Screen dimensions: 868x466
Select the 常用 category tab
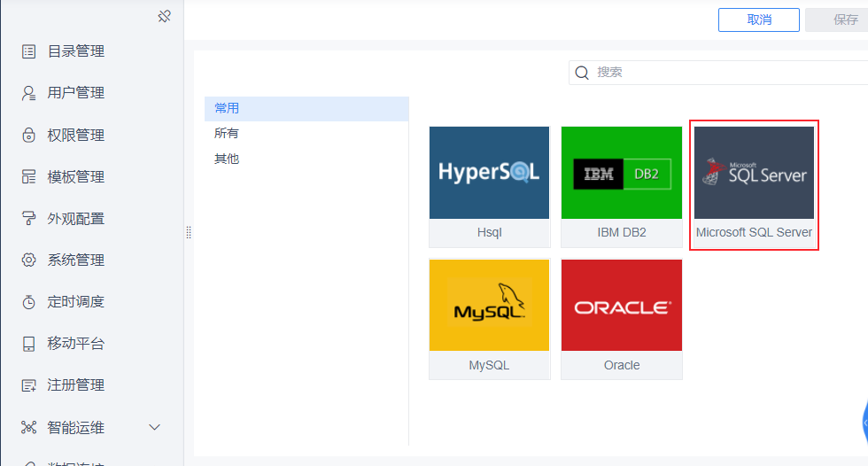click(x=306, y=108)
